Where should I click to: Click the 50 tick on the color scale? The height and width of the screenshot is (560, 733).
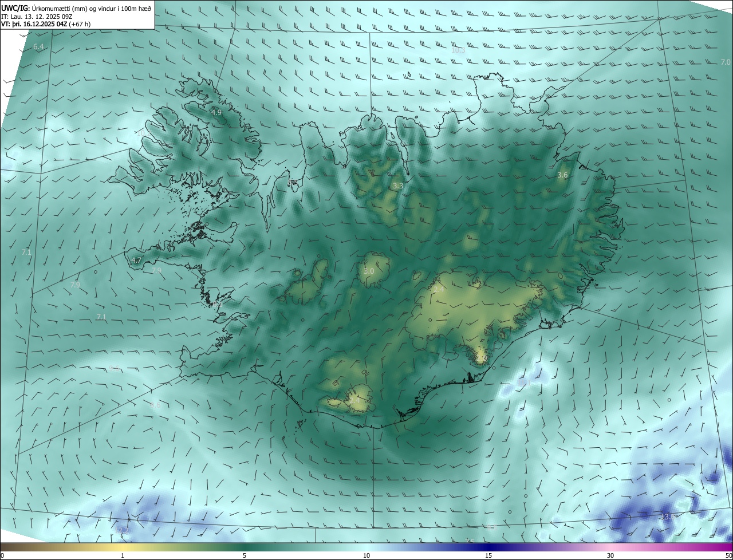click(728, 555)
